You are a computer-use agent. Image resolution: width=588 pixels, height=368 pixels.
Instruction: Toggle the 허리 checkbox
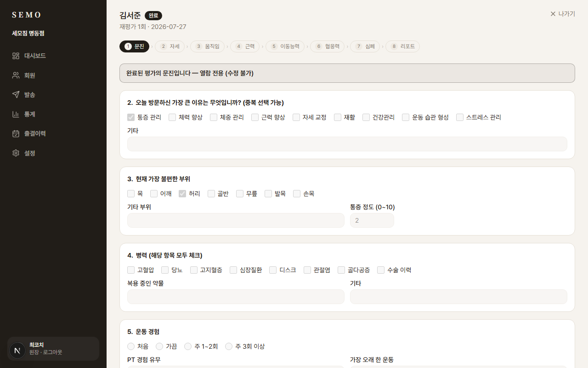pyautogui.click(x=182, y=194)
